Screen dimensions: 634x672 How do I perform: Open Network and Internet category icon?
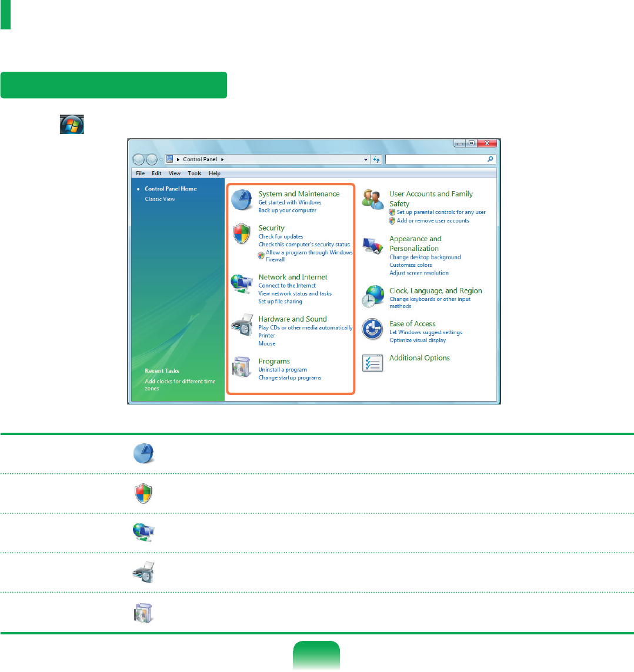(x=242, y=284)
